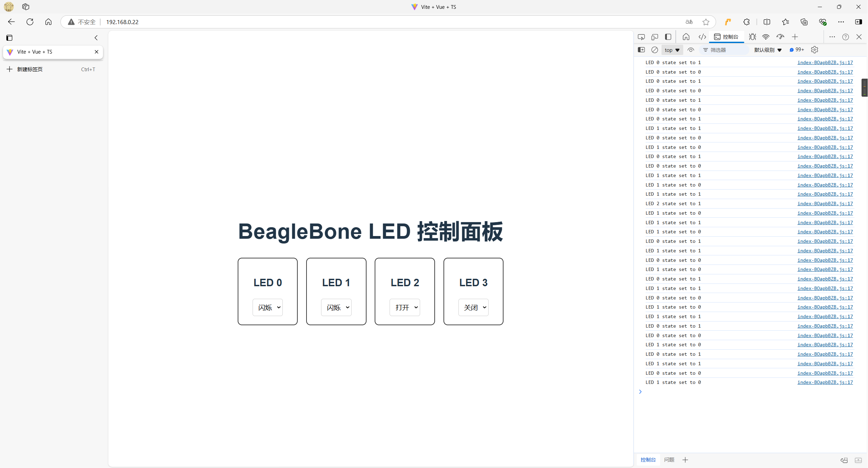Add more tools with plus icon
Viewport: 868px width, 468px height.
point(795,37)
